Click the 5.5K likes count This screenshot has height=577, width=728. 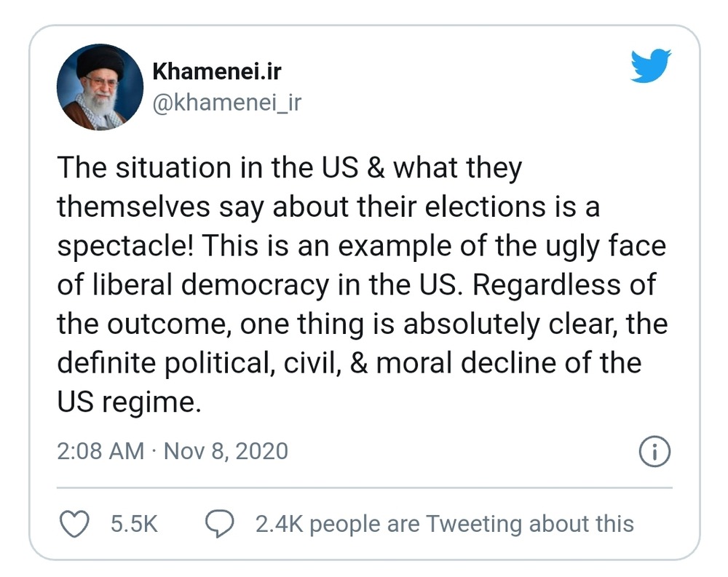(134, 524)
